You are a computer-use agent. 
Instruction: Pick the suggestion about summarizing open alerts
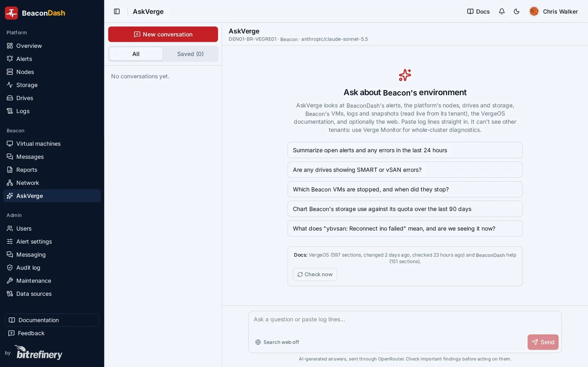405,150
